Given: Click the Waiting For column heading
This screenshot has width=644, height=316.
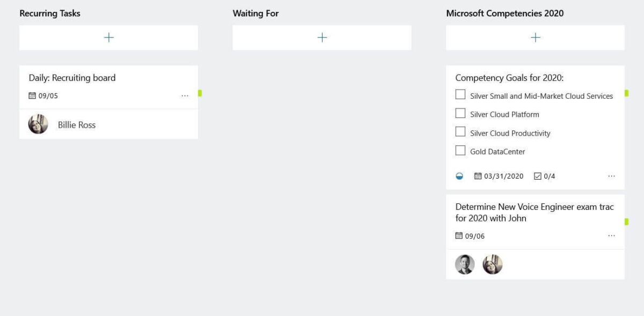Looking at the screenshot, I should pyautogui.click(x=255, y=13).
